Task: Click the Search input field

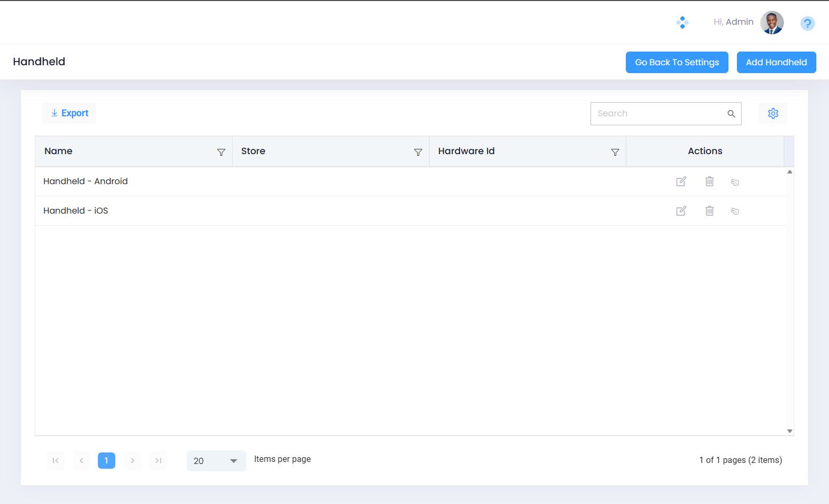Action: (660, 114)
